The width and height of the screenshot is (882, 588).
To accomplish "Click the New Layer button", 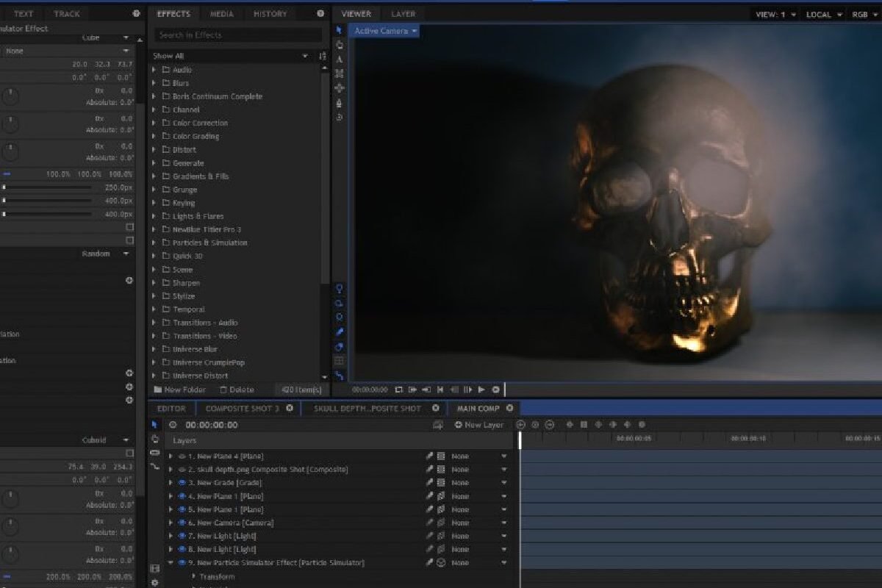I will coord(478,425).
